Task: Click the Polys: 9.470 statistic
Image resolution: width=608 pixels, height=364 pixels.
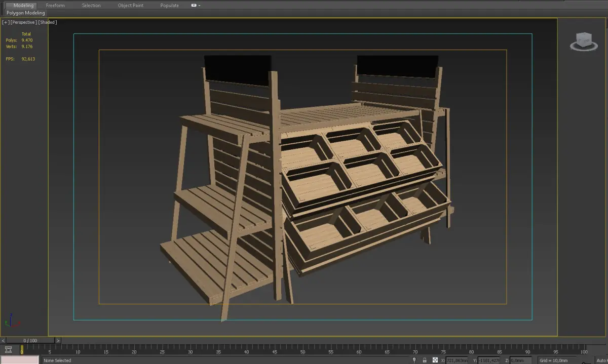Action: [x=19, y=40]
